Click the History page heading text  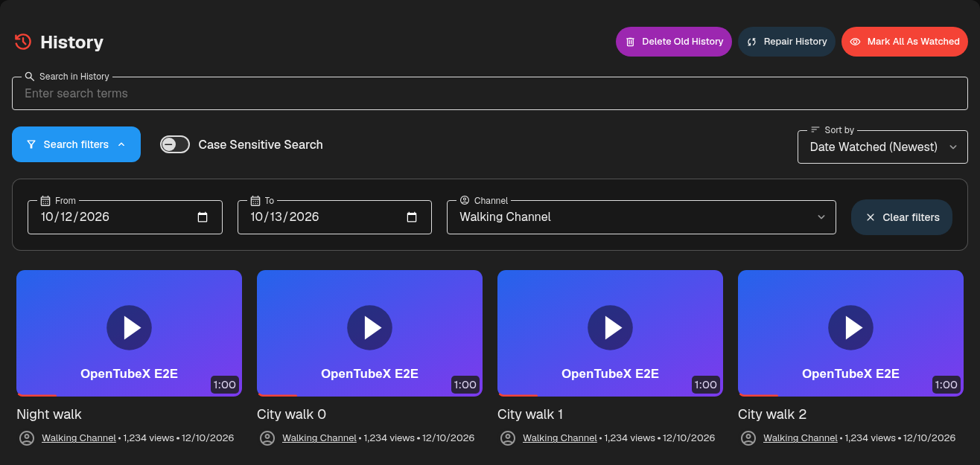71,42
